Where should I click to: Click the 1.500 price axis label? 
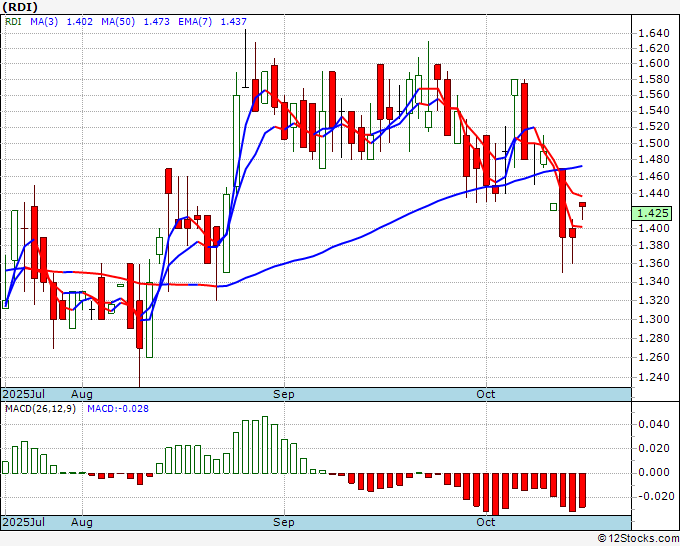[x=654, y=143]
